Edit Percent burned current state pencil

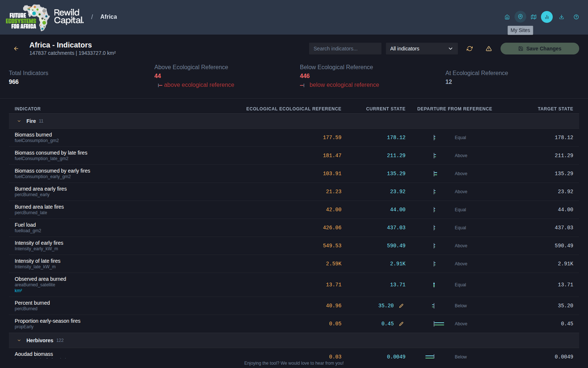(x=401, y=306)
